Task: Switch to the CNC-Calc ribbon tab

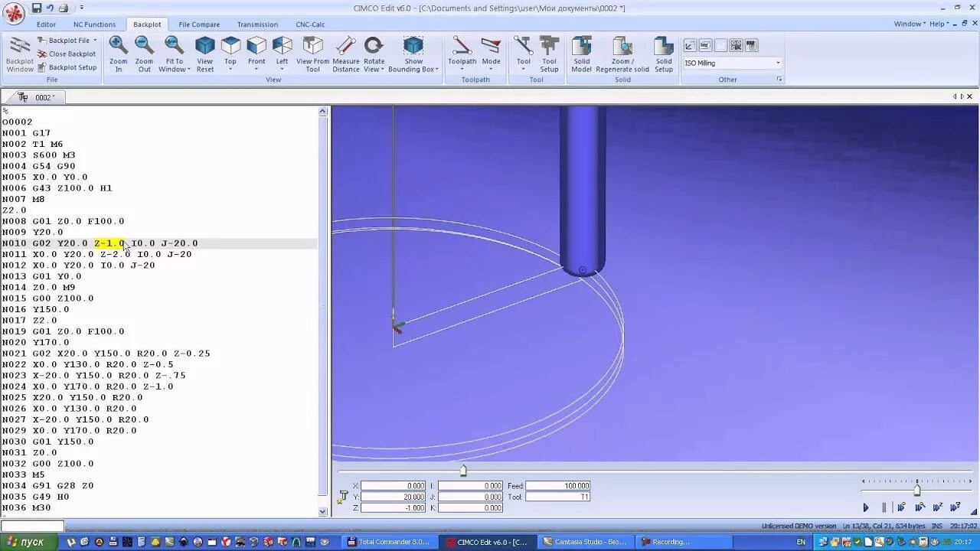Action: [x=310, y=24]
